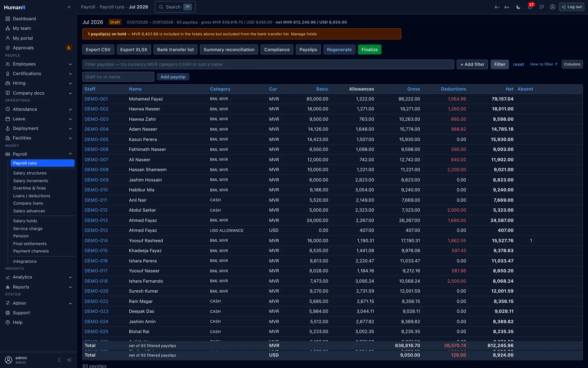Click the search magnifier icon
Screen dimensions: 588x368
[x=161, y=7]
